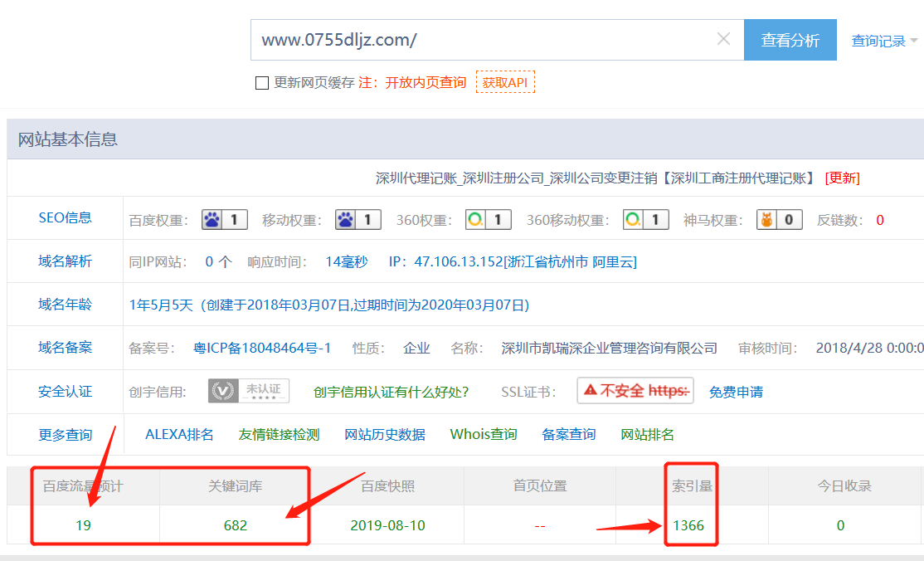Open the 开放内页查询 link
The image size is (924, 561).
426,83
